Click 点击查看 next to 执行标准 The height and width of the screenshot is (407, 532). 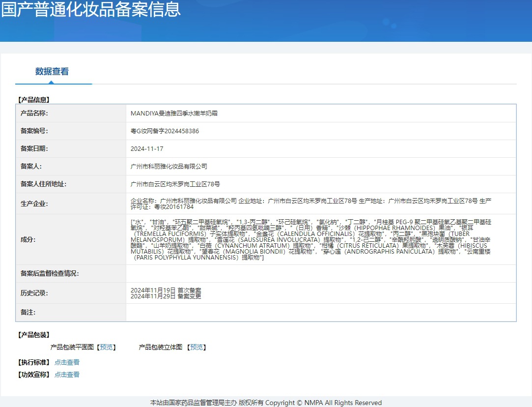(67, 362)
